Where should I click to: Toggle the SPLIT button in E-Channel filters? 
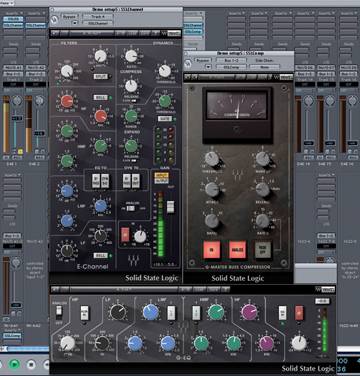tap(100, 76)
